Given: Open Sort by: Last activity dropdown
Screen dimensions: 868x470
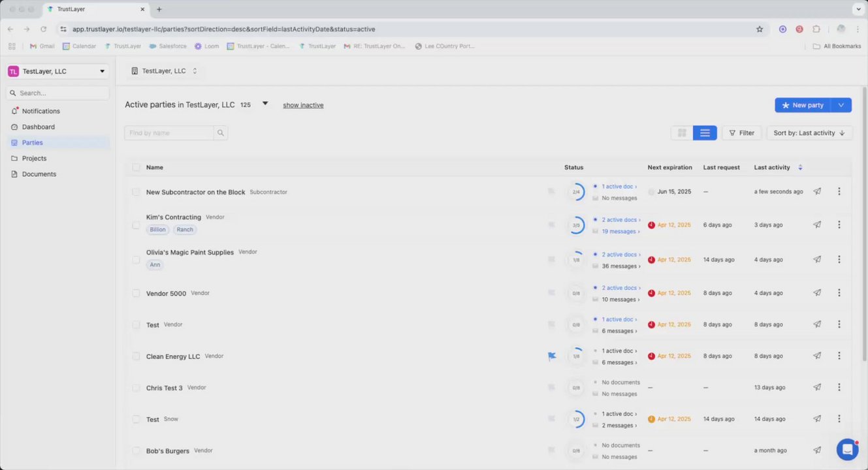Looking at the screenshot, I should 809,133.
